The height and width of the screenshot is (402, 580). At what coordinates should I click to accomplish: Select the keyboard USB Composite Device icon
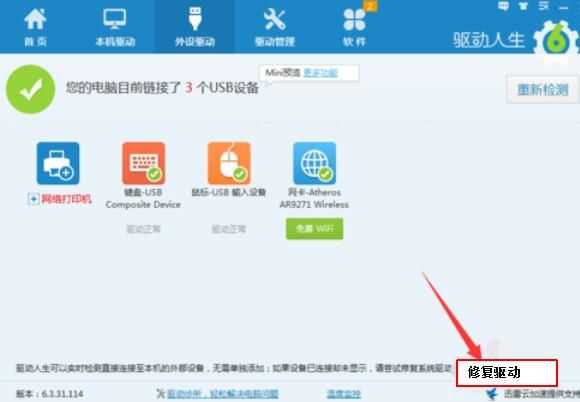coord(144,163)
